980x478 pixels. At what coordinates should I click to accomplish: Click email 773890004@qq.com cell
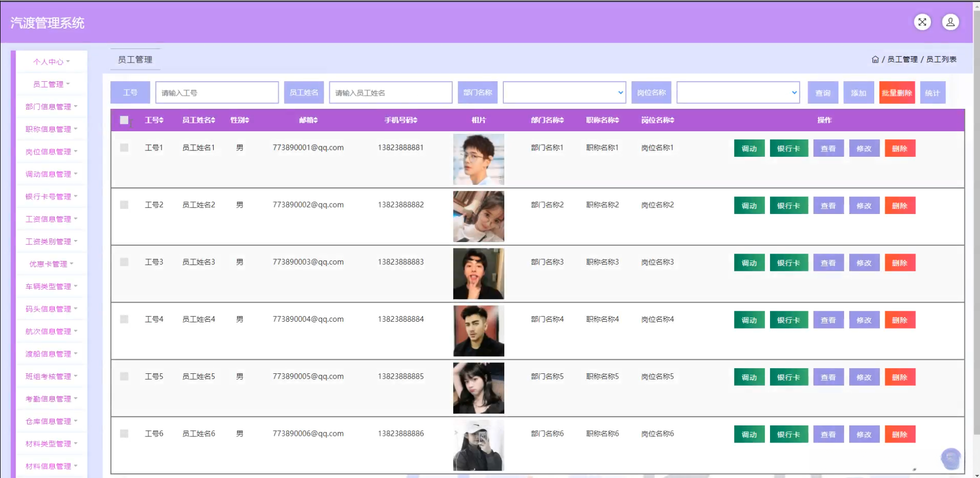[308, 319]
